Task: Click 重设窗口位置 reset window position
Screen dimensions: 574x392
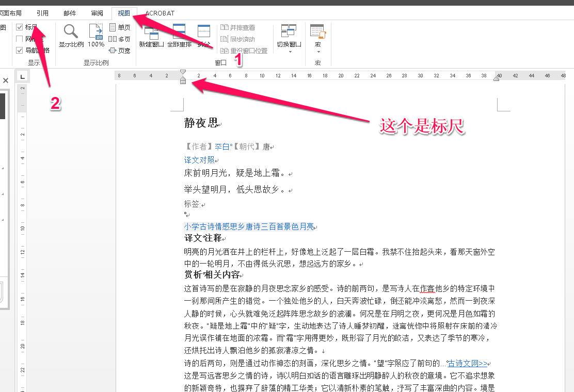Action: pyautogui.click(x=244, y=51)
